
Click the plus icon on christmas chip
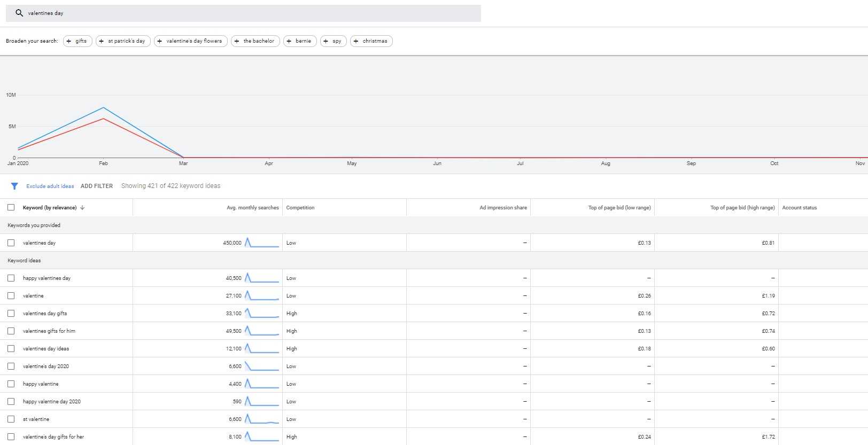point(356,41)
